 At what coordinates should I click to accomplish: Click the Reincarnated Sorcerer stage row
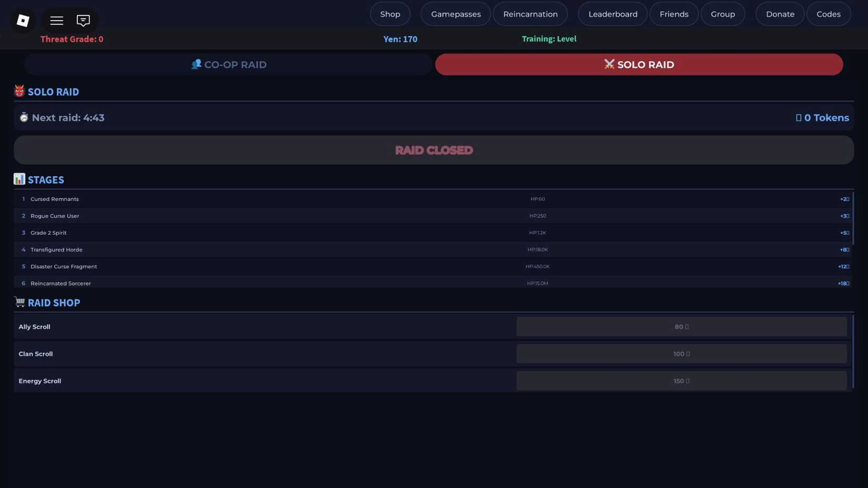(434, 283)
